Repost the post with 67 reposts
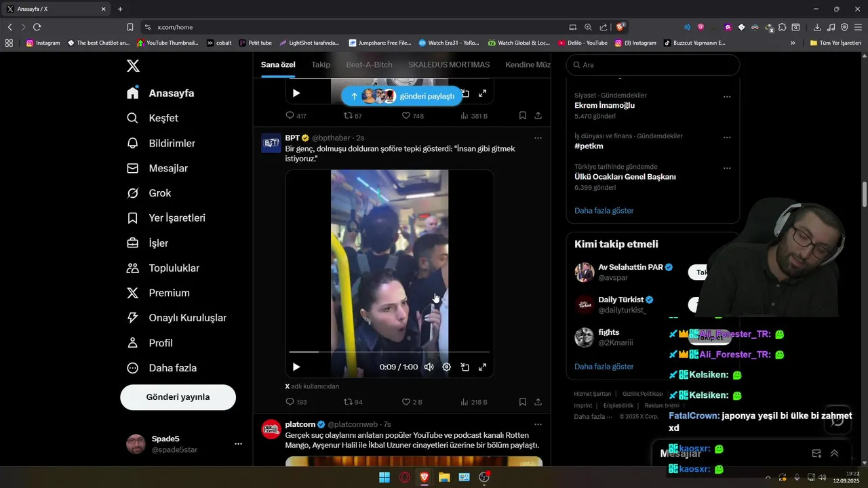 tap(353, 116)
